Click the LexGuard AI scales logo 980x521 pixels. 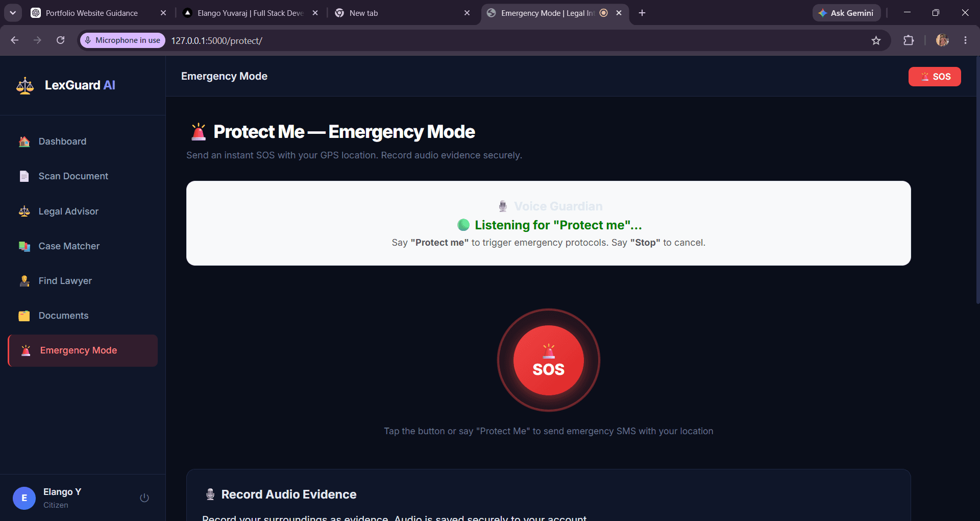tap(25, 85)
